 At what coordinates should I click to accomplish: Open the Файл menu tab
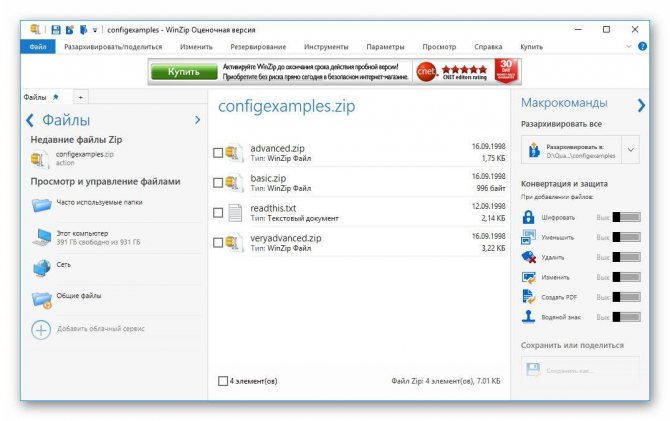coord(38,47)
